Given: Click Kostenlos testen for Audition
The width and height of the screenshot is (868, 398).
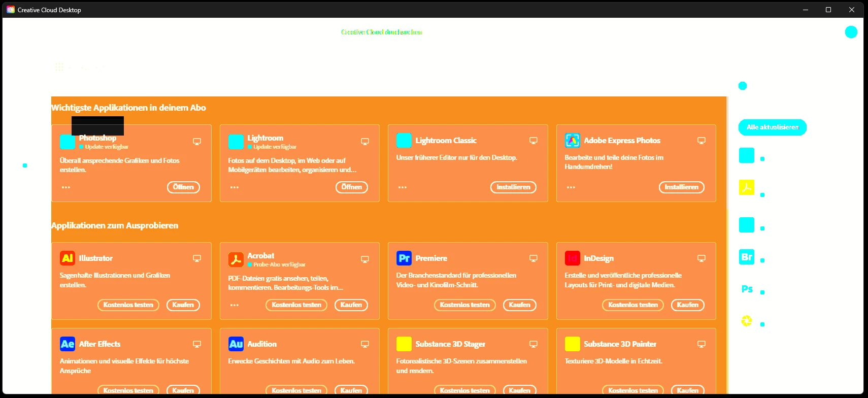Looking at the screenshot, I should tap(296, 390).
